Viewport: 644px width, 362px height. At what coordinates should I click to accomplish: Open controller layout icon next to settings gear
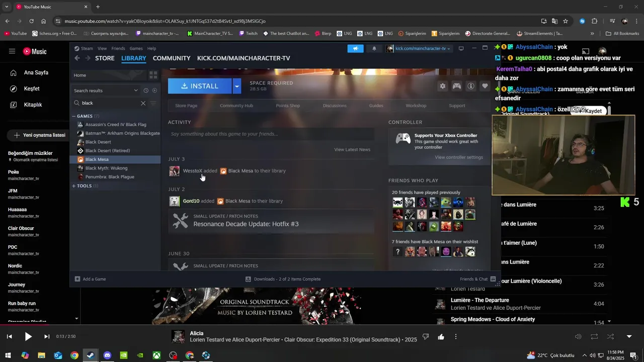click(457, 86)
